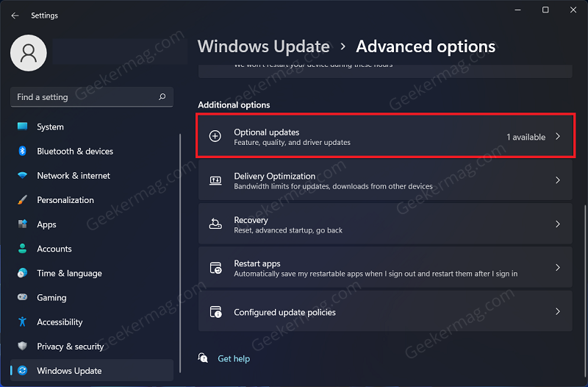This screenshot has width=588, height=387.
Task: Open Restart apps chevron arrow
Action: 558,268
